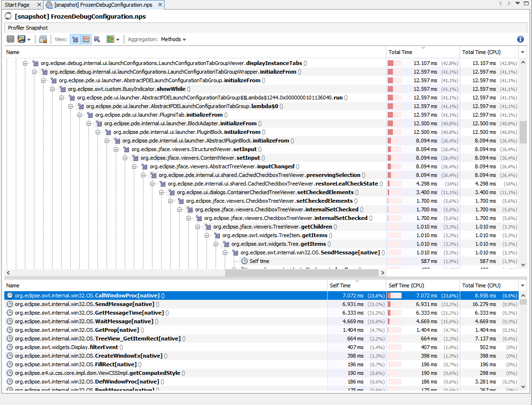Select the hot spots table view icon

(x=87, y=39)
